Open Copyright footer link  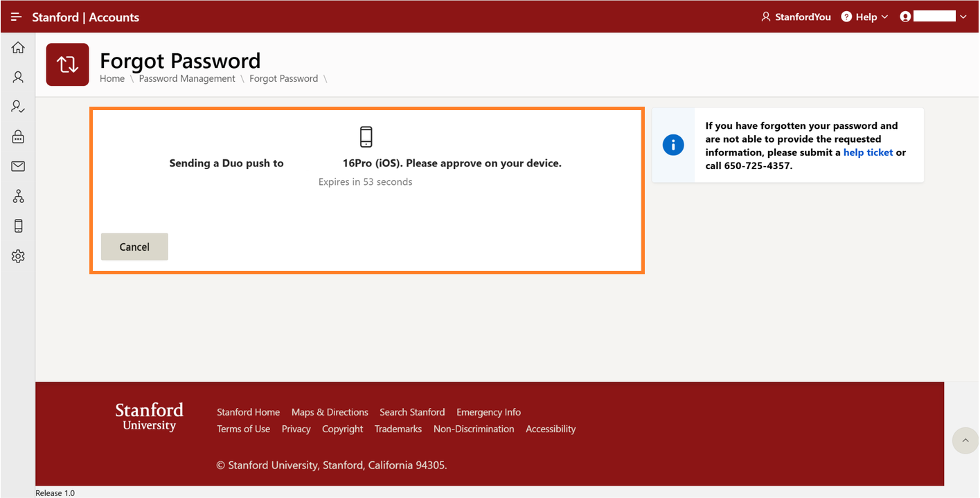point(342,429)
